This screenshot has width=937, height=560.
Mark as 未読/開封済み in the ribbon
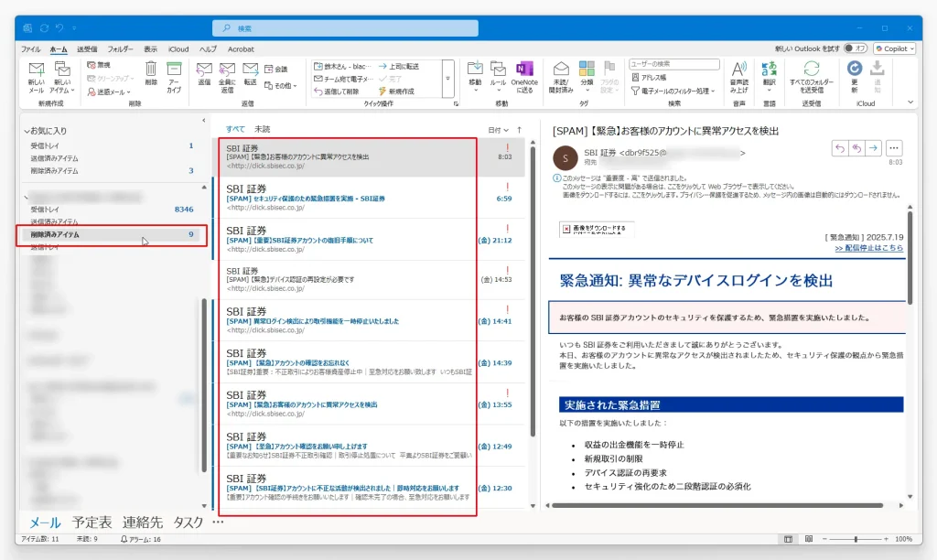coord(561,77)
